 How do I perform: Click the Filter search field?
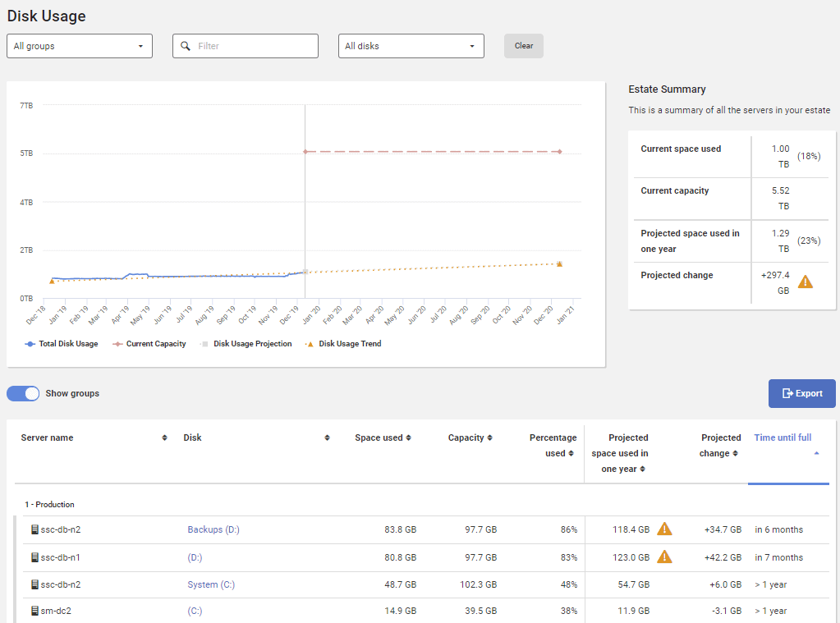[x=246, y=46]
